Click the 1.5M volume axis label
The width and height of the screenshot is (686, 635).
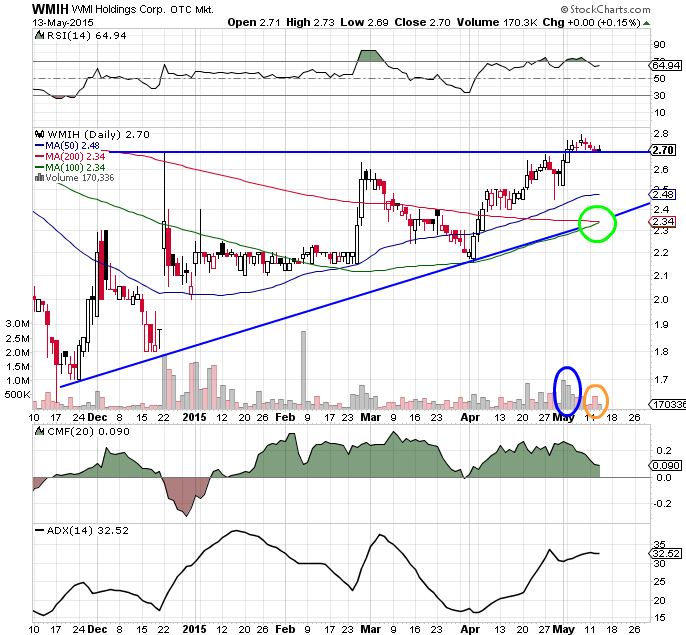(x=18, y=367)
